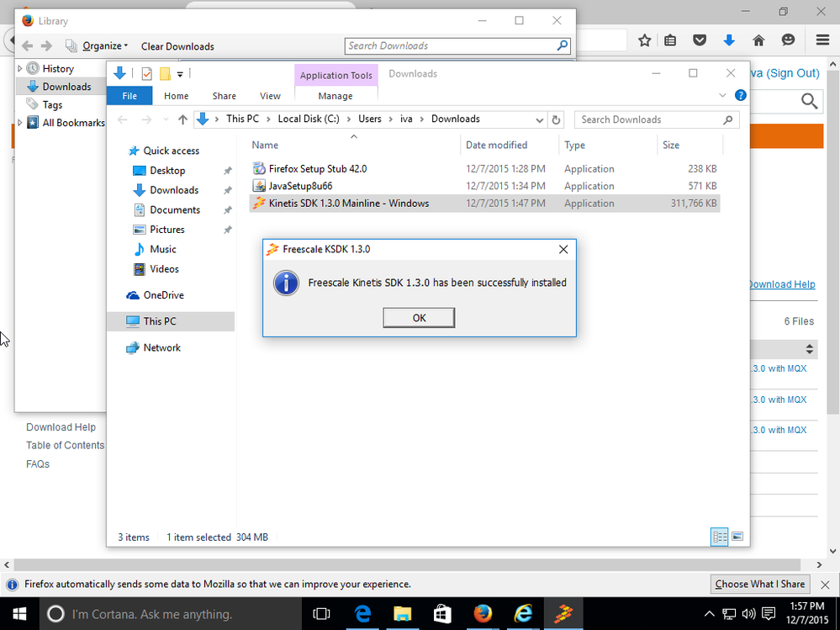This screenshot has width=840, height=630.
Task: Select the Firefox Setup Stub 42.0 file
Action: pos(484,169)
